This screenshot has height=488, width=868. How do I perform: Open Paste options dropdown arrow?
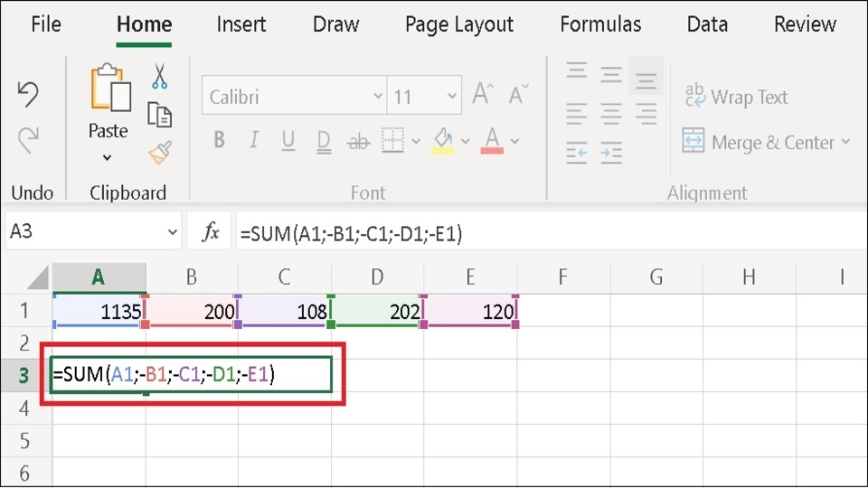(x=107, y=157)
